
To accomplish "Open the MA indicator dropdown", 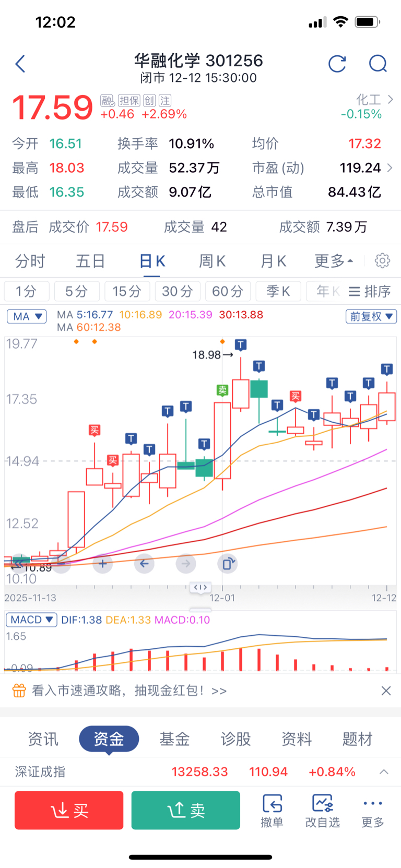I will (x=27, y=316).
